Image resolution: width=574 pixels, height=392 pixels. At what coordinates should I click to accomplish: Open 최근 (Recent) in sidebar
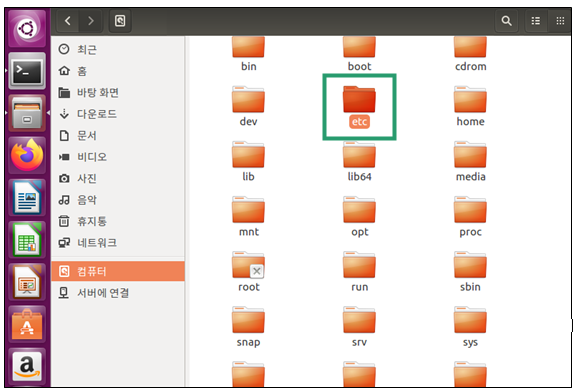coord(118,49)
